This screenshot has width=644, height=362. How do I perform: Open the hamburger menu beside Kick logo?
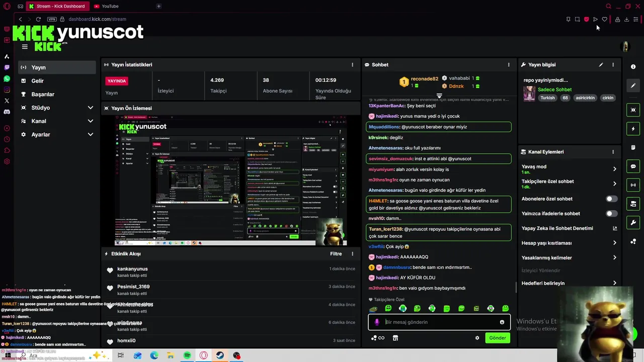[25, 47]
